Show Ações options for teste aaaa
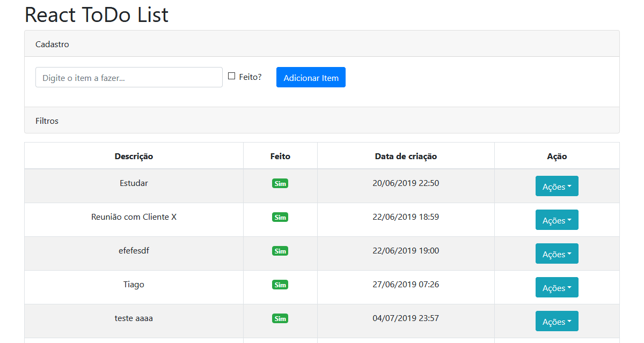This screenshot has width=644, height=343. pos(557,321)
